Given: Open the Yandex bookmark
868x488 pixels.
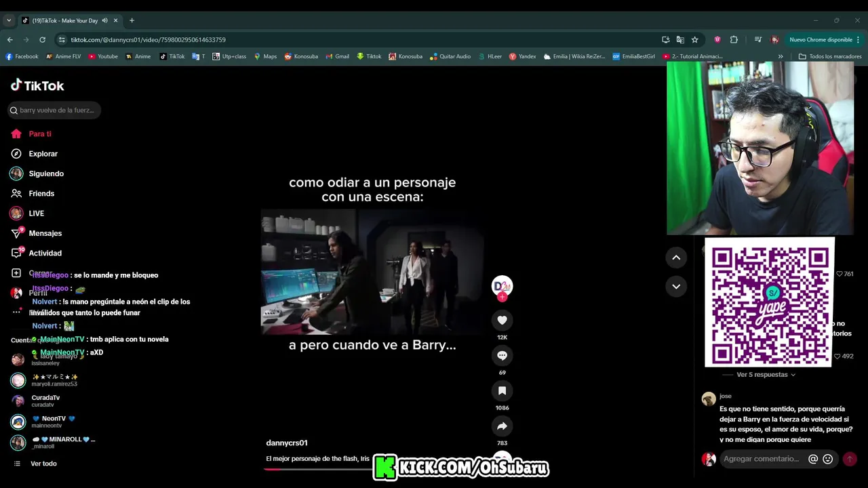Looking at the screenshot, I should (x=522, y=56).
